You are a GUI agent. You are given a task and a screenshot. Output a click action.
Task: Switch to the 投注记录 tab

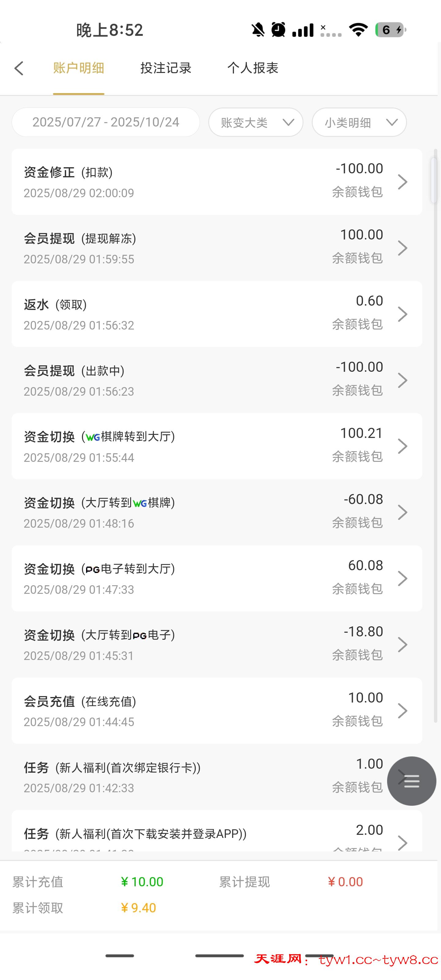pos(166,68)
